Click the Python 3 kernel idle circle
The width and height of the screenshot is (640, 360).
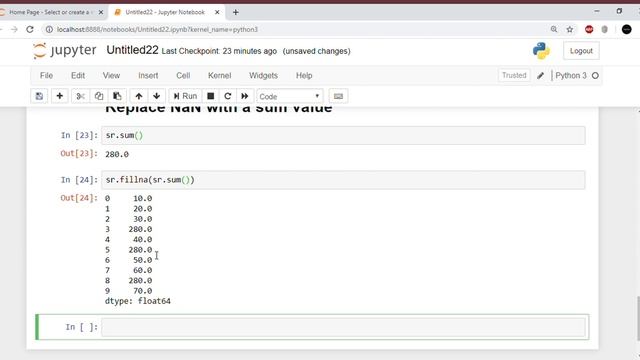click(x=595, y=76)
